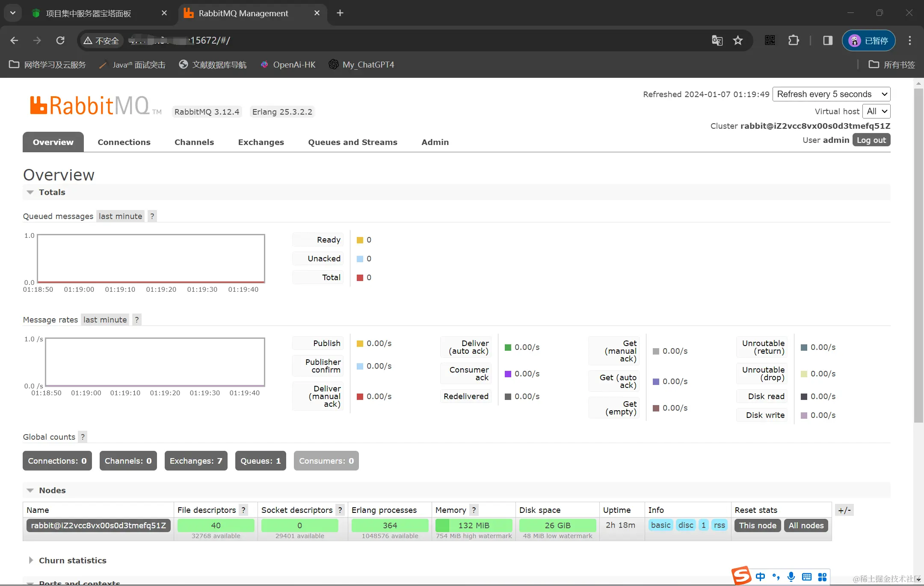
Task: Click the page vertical scrollbar
Action: click(918, 255)
